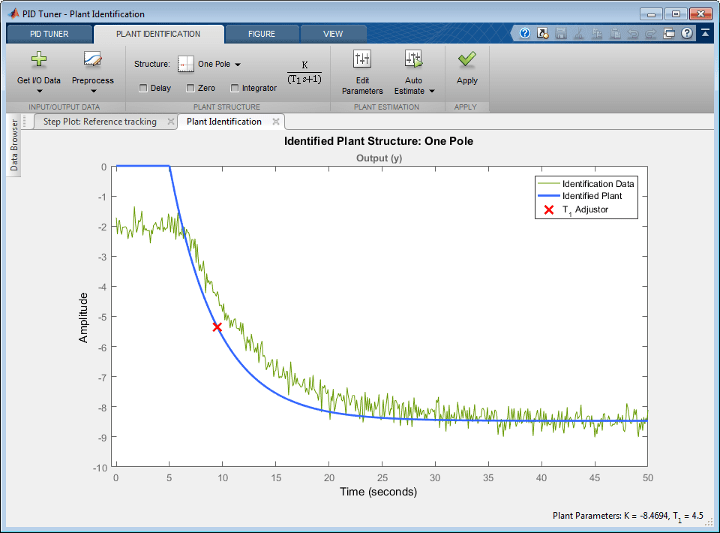The image size is (720, 533).
Task: Click the Preprocess data icon
Action: point(93,60)
